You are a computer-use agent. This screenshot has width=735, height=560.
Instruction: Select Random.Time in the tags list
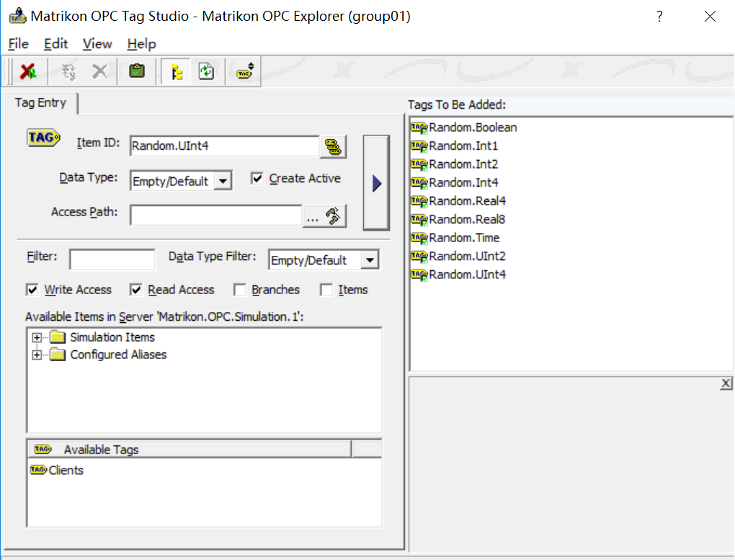coord(464,238)
